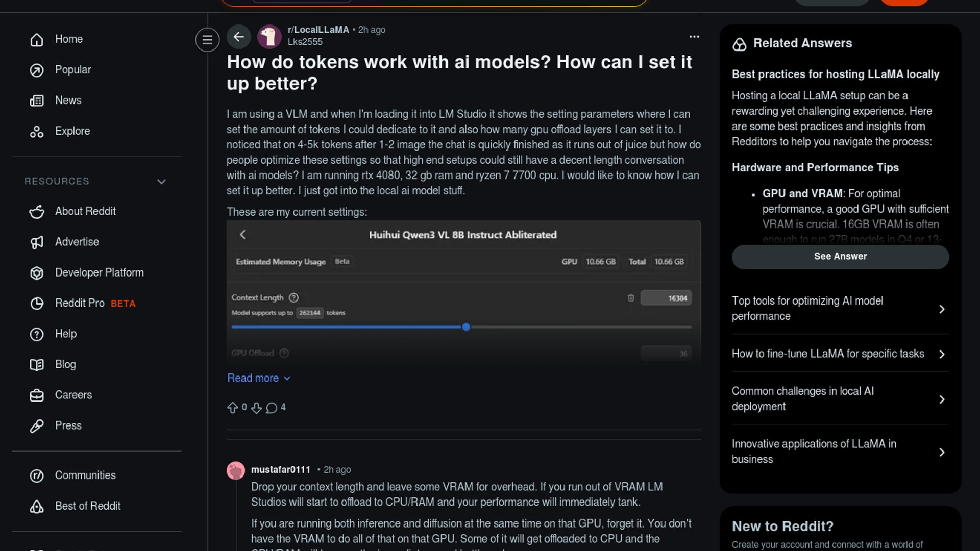Viewport: 980px width, 551px height.
Task: Click the comment bubble icon on the post
Action: click(x=272, y=408)
